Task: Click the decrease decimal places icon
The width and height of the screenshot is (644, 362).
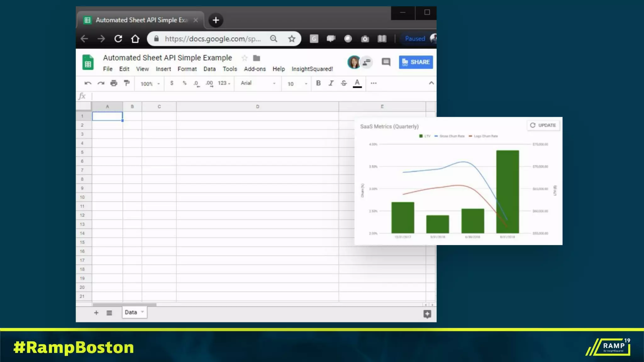Action: [x=196, y=84]
